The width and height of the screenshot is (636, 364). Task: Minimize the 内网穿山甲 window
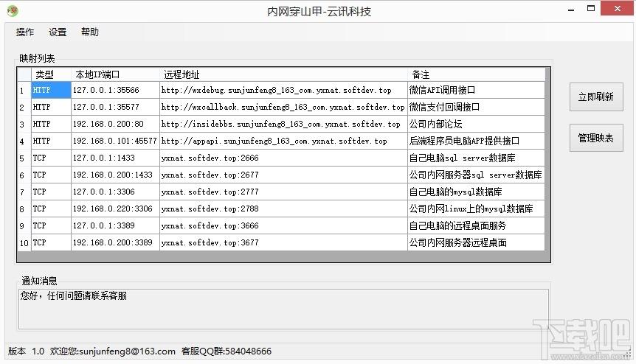(x=571, y=10)
